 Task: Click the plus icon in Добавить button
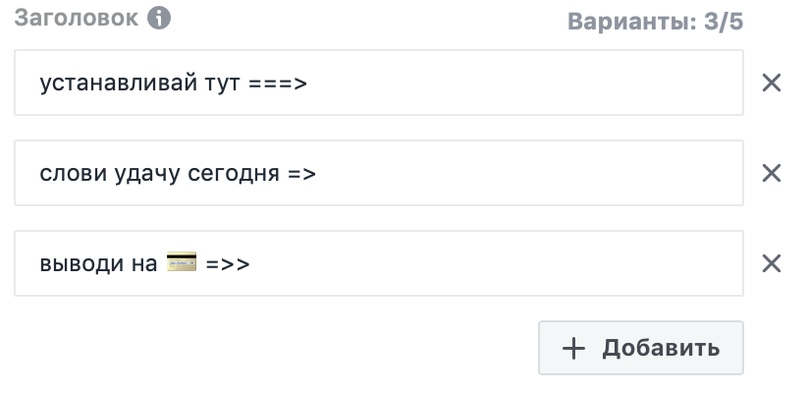[x=574, y=348]
